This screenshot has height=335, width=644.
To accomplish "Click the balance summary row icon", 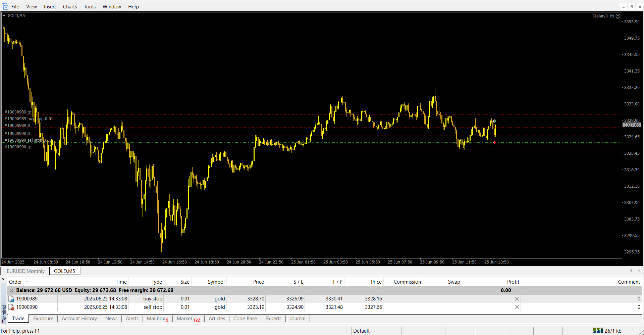I will click(x=11, y=290).
